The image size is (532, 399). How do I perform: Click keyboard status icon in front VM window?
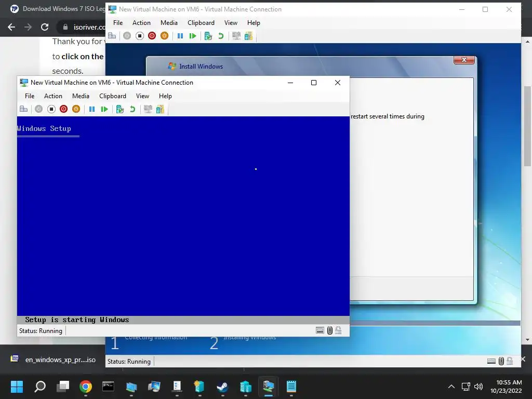320,330
